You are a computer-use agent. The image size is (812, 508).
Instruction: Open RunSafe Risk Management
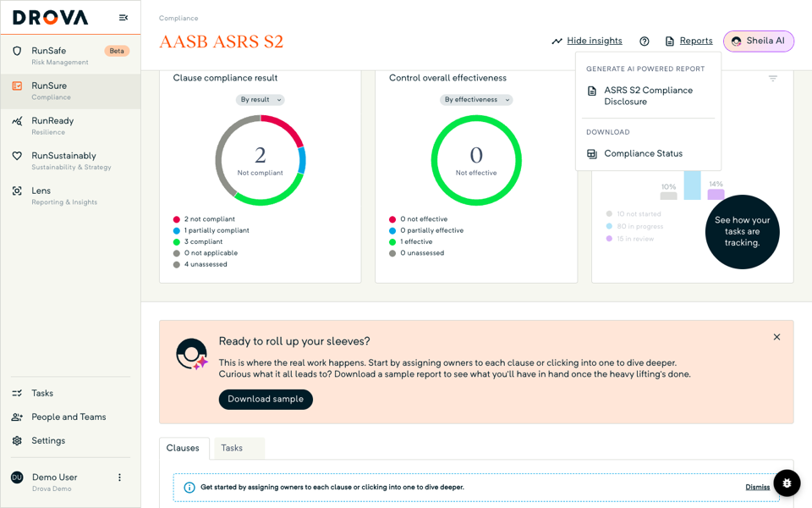[x=70, y=56]
